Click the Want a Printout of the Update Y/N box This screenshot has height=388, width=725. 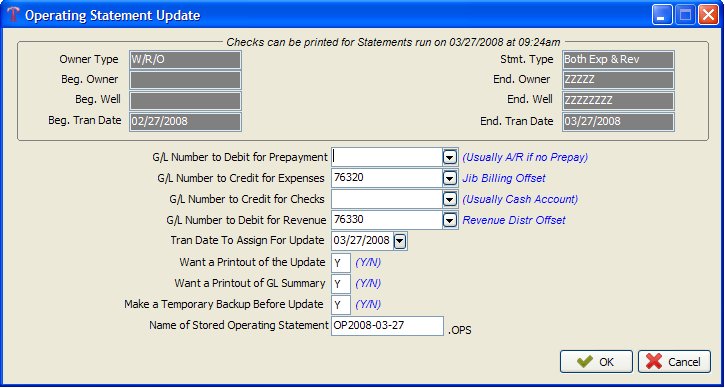[341, 263]
